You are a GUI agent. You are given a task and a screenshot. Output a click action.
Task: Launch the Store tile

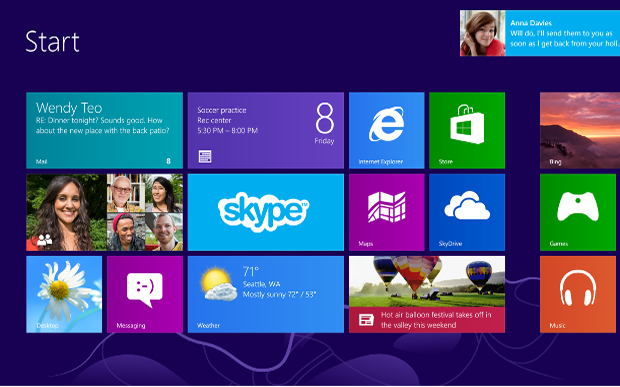(x=467, y=130)
